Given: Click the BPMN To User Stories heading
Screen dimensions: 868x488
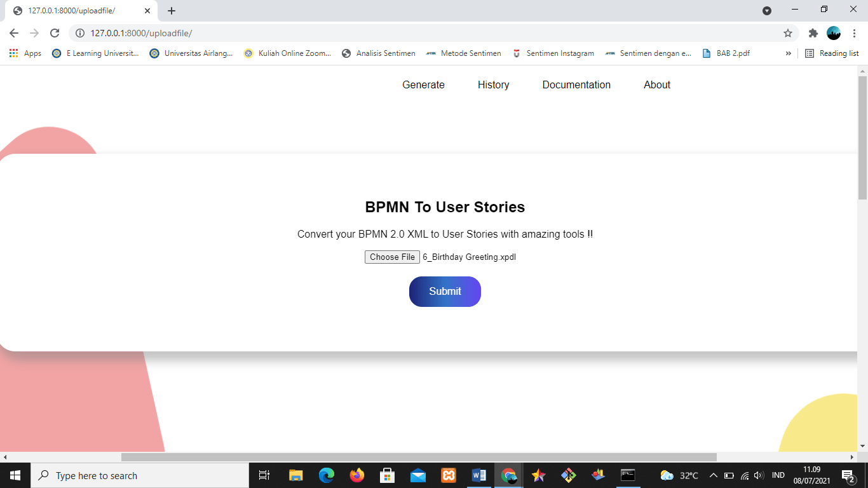Looking at the screenshot, I should [x=445, y=207].
